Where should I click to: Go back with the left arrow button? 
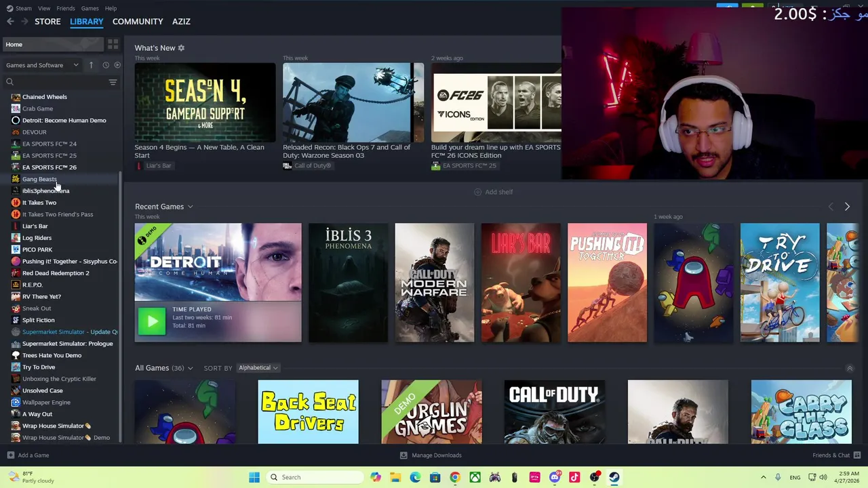click(x=10, y=22)
